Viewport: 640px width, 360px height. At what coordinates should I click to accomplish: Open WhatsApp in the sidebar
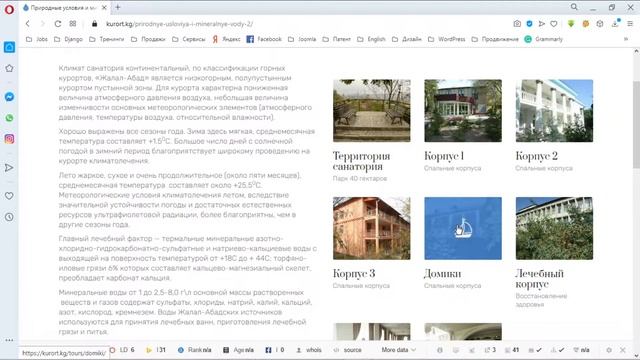point(9,118)
